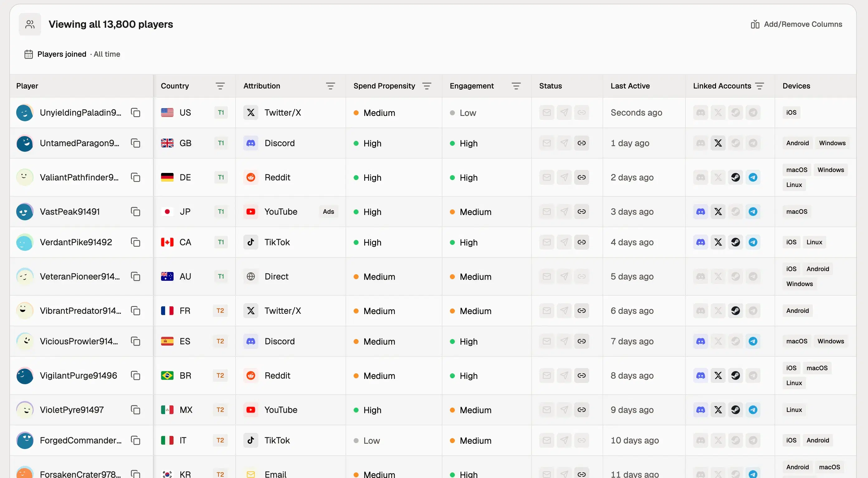
Task: Click the YouTube icon in VioletPyre91497 row
Action: (251, 410)
